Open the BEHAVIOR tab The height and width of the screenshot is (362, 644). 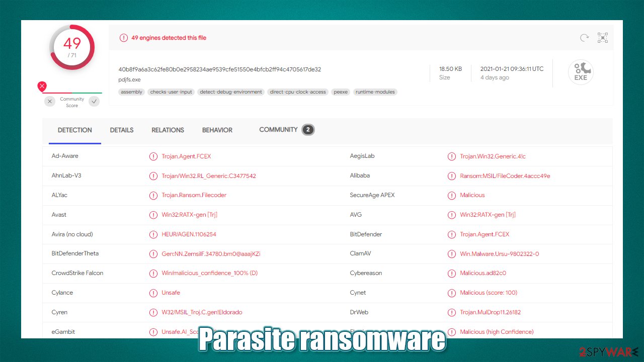point(217,130)
